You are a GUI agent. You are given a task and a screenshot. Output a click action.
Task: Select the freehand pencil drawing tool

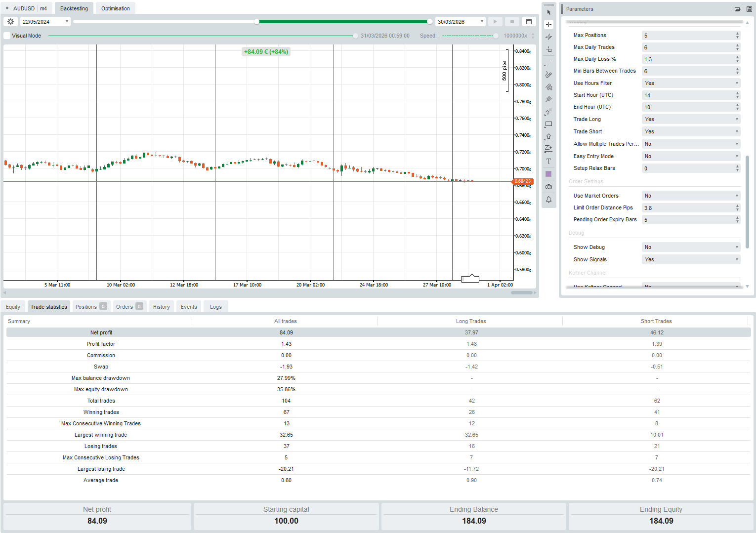pyautogui.click(x=548, y=74)
